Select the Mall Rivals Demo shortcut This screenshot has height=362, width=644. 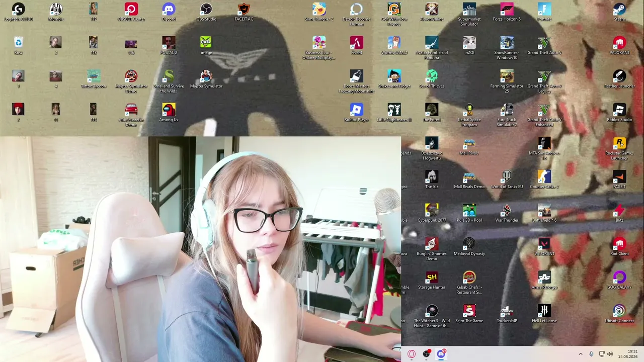coord(469,180)
